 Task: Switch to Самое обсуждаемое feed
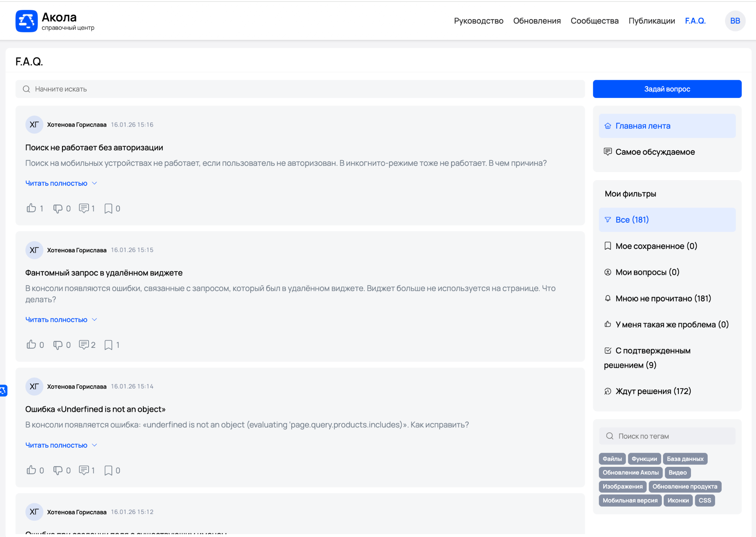coord(655,152)
